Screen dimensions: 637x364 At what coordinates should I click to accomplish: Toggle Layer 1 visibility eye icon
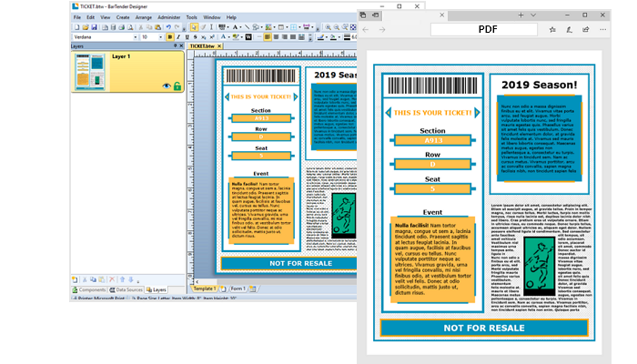tap(167, 86)
